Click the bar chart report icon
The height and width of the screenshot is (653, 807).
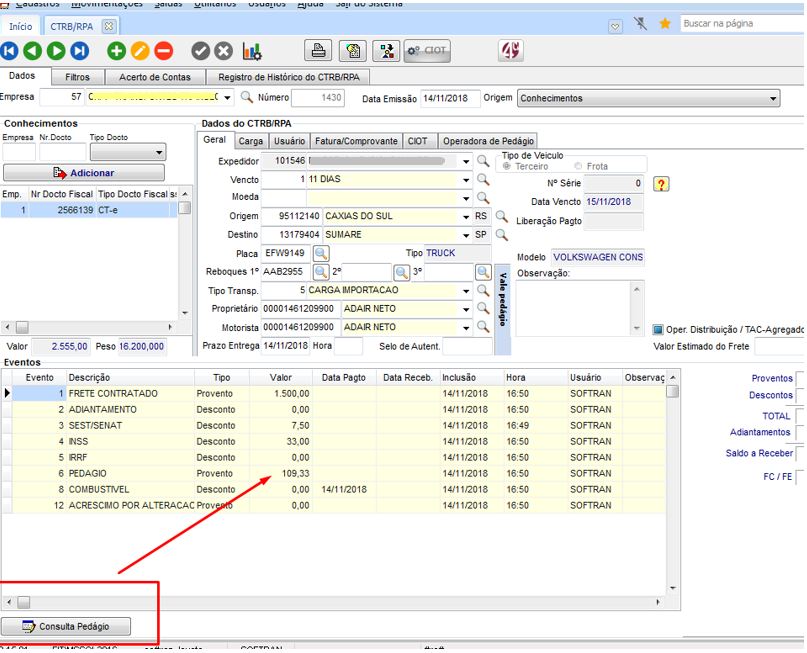pyautogui.click(x=252, y=50)
